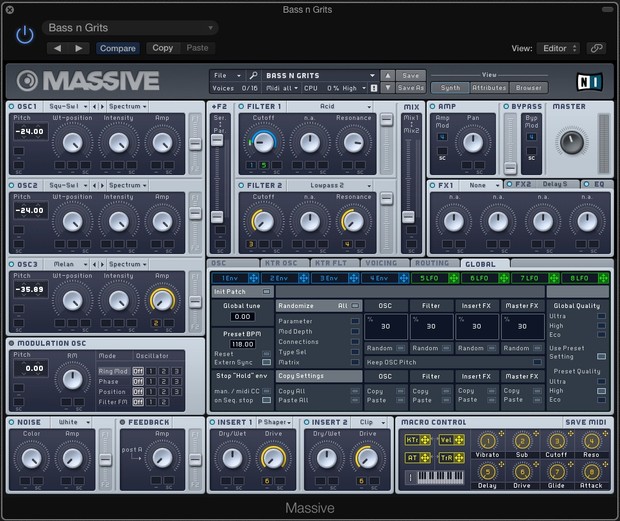Click the preset search magnifier icon
620x521 pixels.
click(x=253, y=75)
